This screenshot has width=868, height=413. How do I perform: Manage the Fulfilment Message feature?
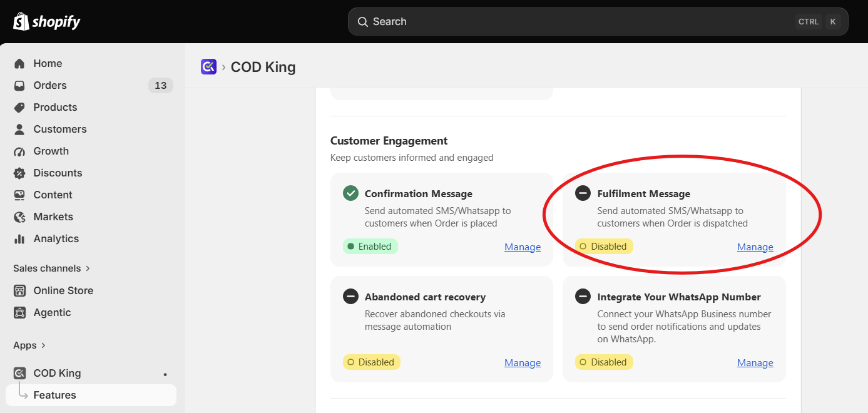click(755, 247)
